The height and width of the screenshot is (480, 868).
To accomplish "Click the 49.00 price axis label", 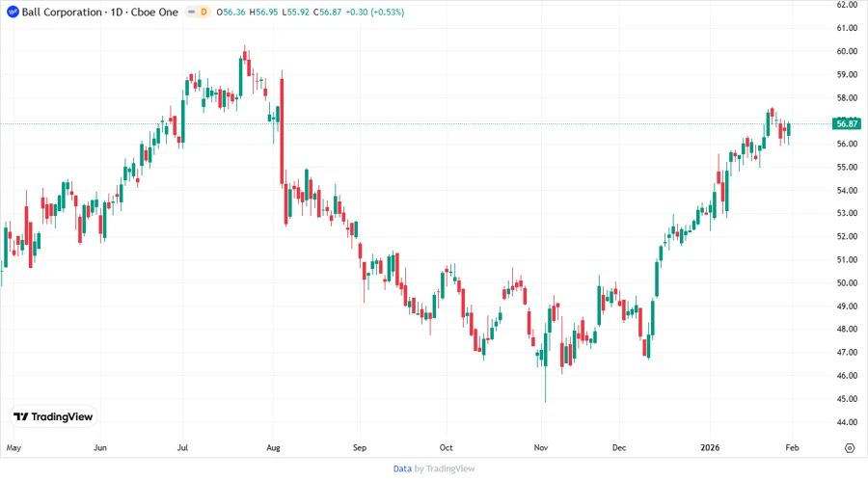I will click(x=847, y=306).
